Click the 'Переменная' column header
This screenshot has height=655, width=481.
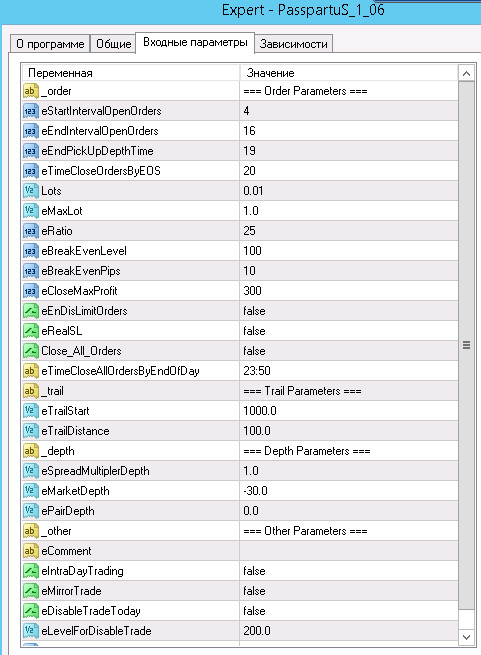click(x=130, y=73)
